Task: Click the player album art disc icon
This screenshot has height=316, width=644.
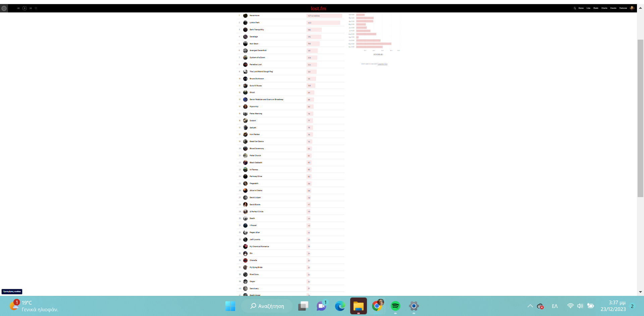Action: [4, 8]
